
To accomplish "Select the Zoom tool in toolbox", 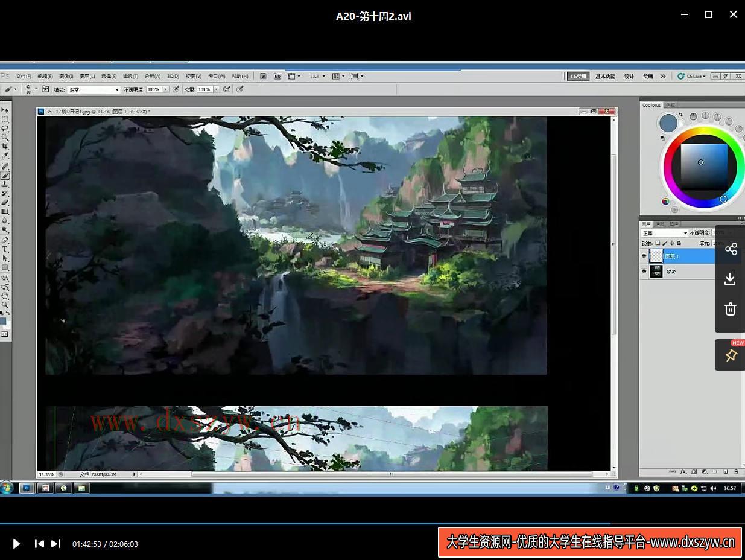I will coord(5,304).
